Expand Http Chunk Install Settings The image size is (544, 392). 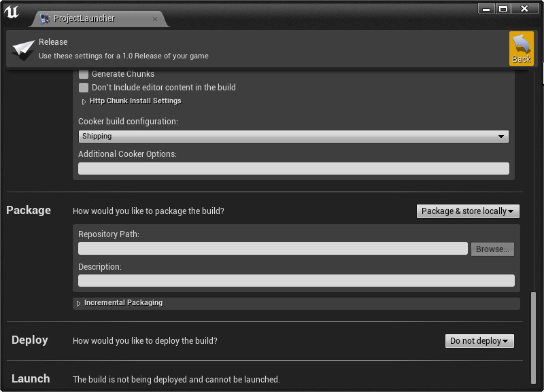(84, 101)
